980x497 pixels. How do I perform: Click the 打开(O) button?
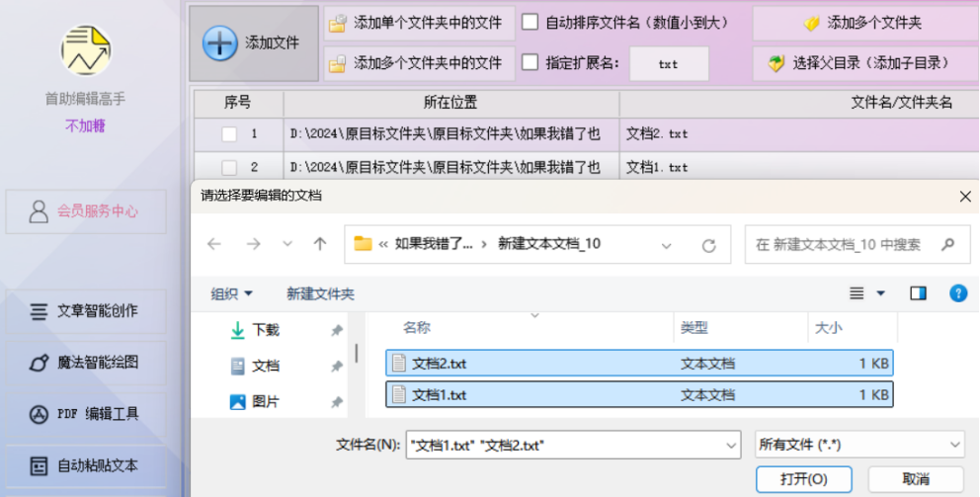pyautogui.click(x=804, y=479)
